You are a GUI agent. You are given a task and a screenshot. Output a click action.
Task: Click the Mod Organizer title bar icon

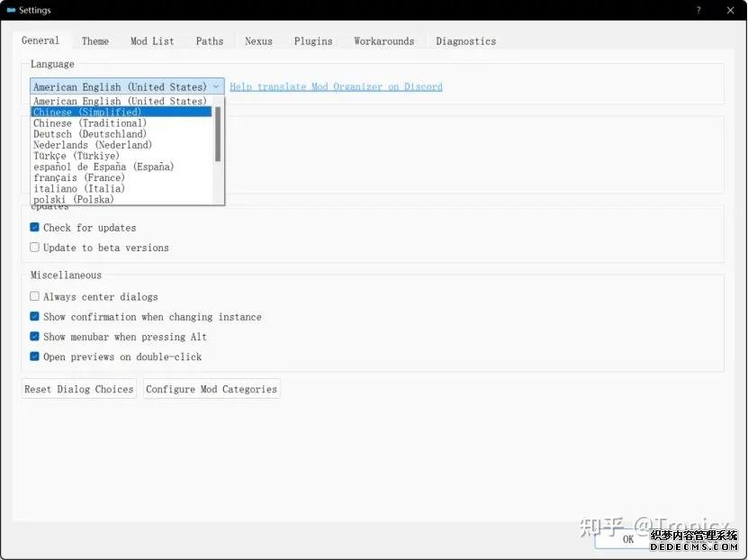11,11
